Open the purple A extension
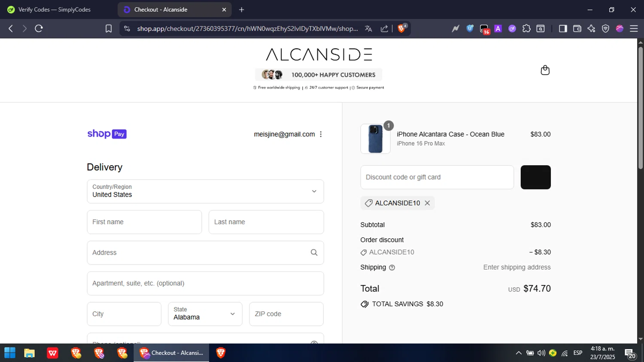This screenshot has width=644, height=362. [498, 28]
